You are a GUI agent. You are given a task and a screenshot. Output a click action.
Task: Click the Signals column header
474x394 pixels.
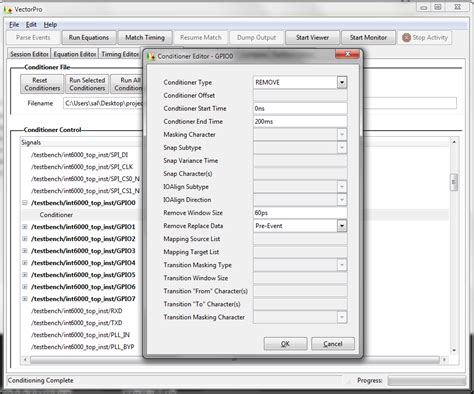(x=31, y=143)
